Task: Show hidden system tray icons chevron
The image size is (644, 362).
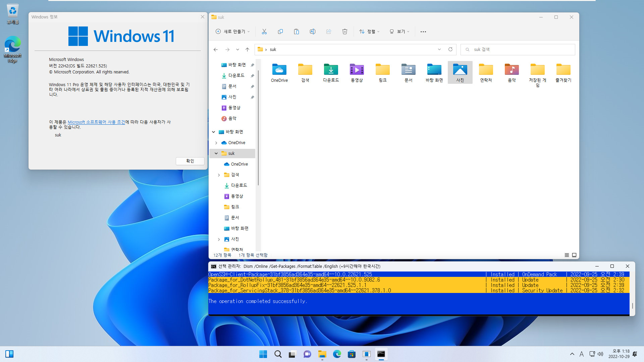Action: [572, 354]
